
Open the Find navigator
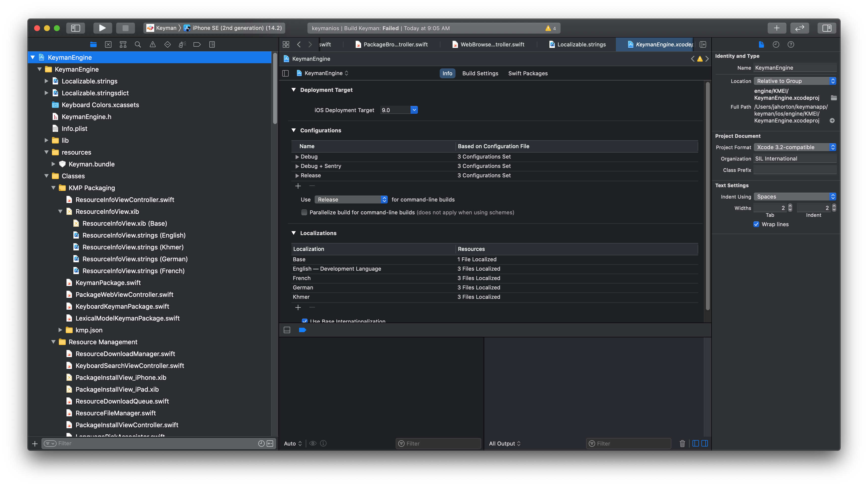[138, 44]
